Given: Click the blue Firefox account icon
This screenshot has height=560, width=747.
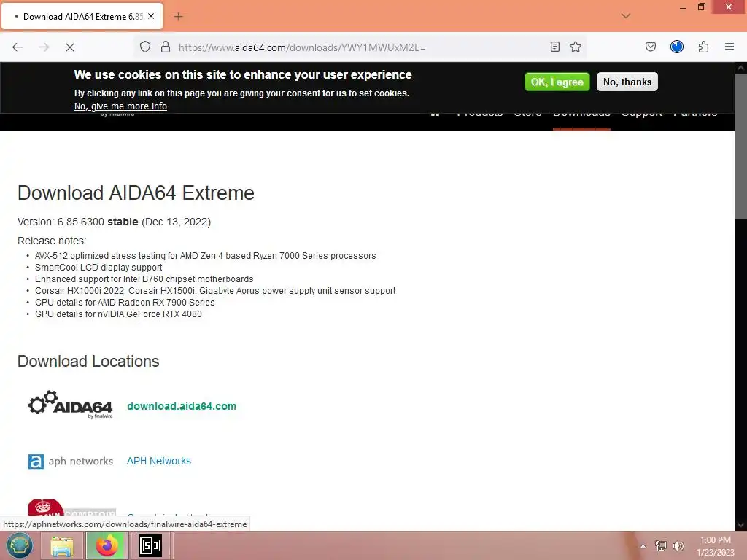Looking at the screenshot, I should (x=676, y=47).
